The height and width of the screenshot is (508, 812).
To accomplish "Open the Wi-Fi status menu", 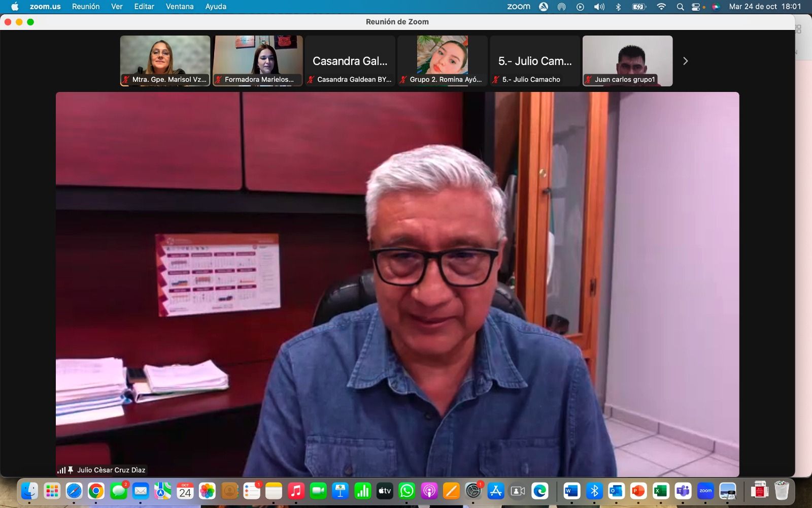I will (x=661, y=7).
